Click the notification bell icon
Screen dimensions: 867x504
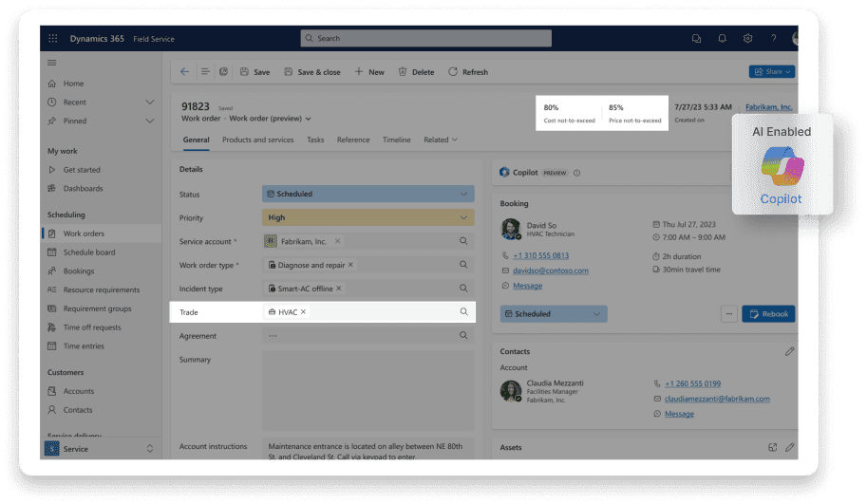(722, 39)
